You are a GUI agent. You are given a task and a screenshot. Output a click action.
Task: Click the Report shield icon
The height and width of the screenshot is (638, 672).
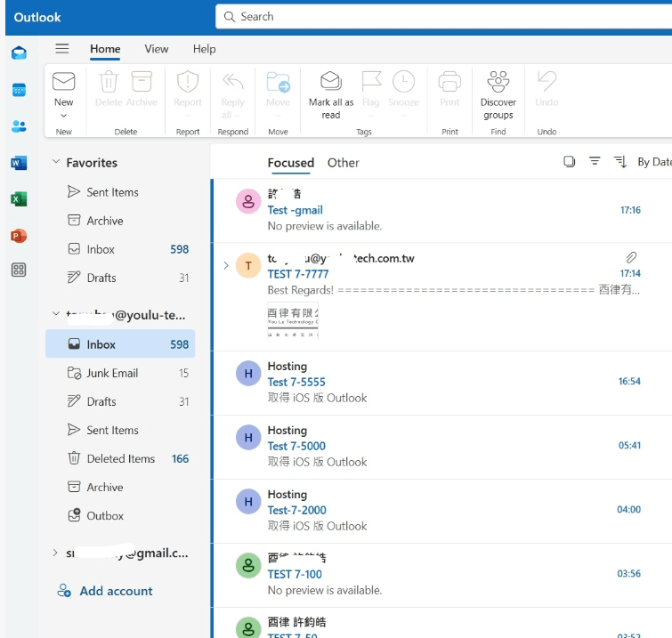pyautogui.click(x=188, y=81)
